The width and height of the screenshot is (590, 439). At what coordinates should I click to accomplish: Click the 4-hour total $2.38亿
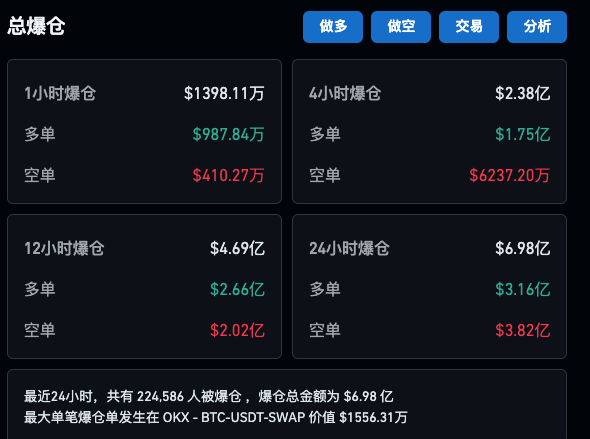click(x=523, y=93)
